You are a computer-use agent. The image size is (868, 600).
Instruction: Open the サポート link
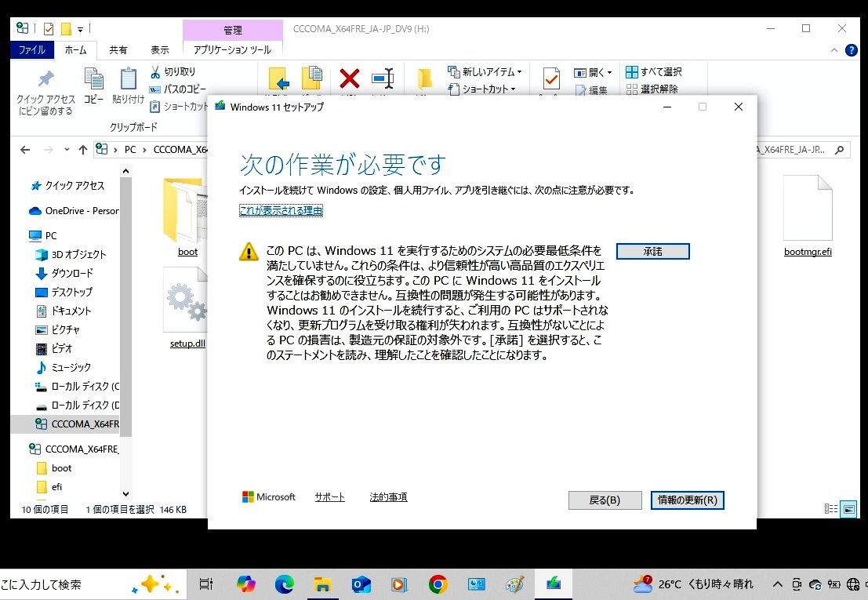tap(330, 497)
